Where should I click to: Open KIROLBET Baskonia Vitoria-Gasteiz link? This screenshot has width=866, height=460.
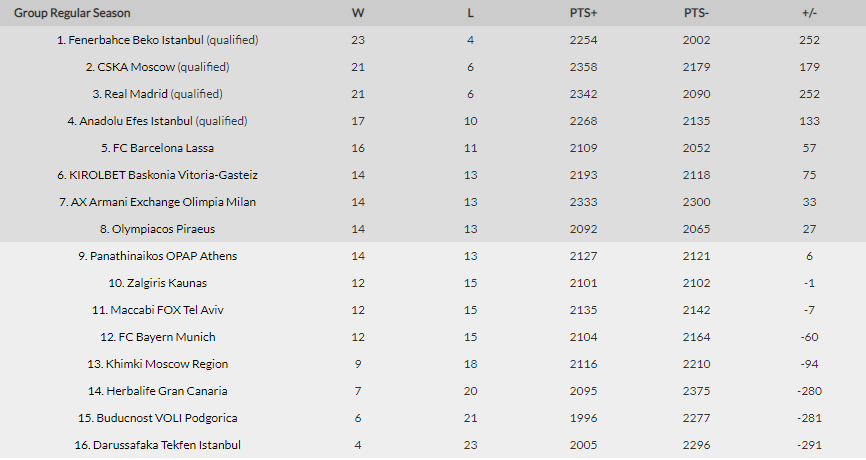(x=164, y=175)
